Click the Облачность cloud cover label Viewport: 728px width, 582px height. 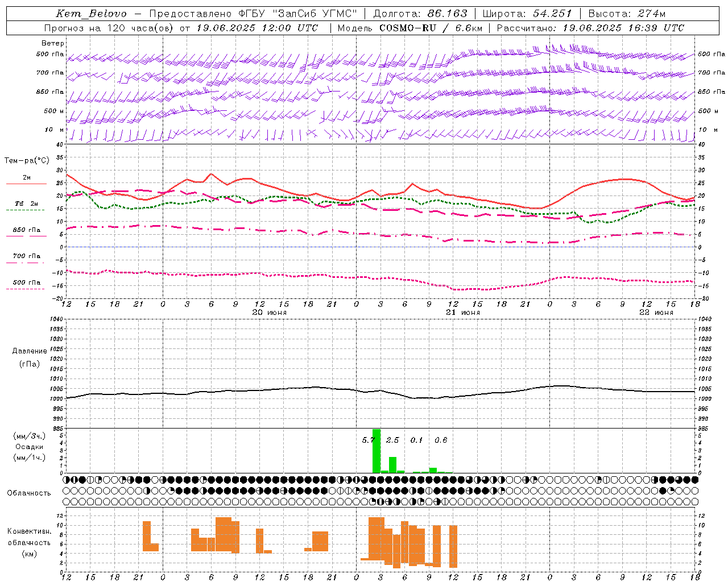coord(29,493)
